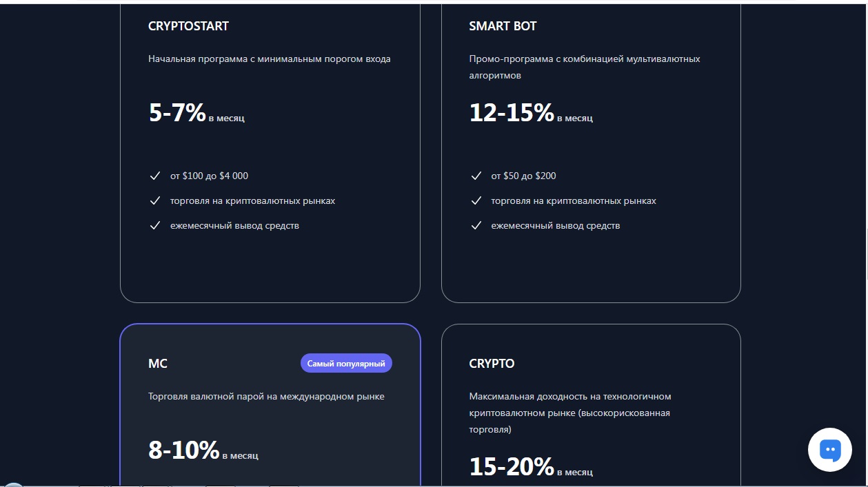Click the "Самый популярный" badge

pos(346,363)
